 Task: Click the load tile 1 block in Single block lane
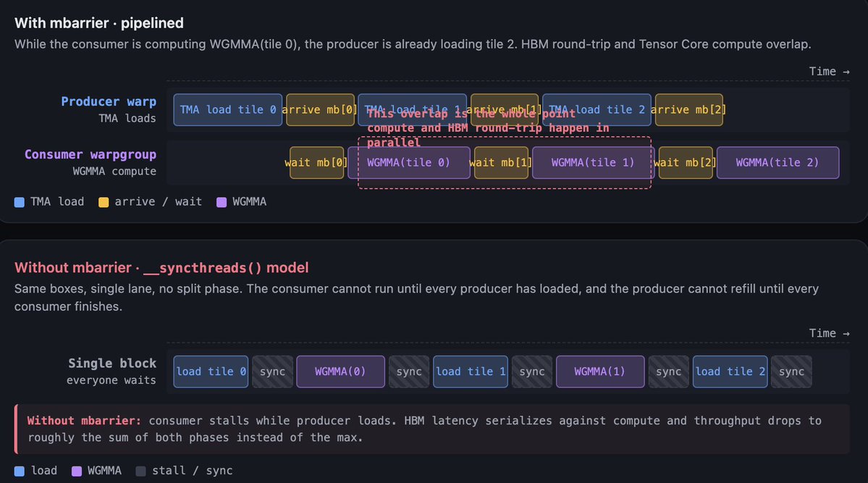471,371
